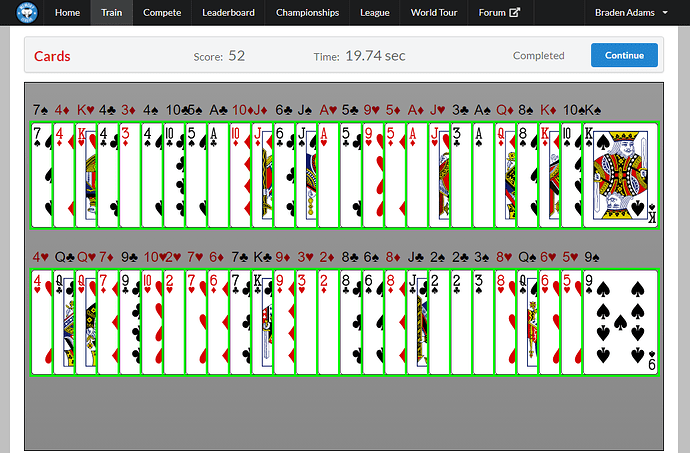Open the Compete menu item
690x453 pixels.
pyautogui.click(x=162, y=13)
